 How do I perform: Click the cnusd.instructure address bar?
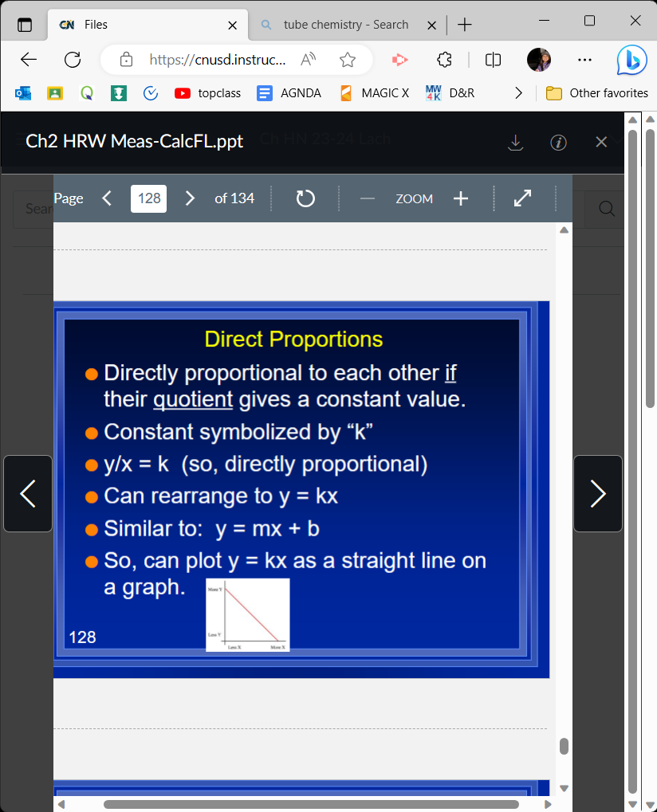click(x=217, y=60)
